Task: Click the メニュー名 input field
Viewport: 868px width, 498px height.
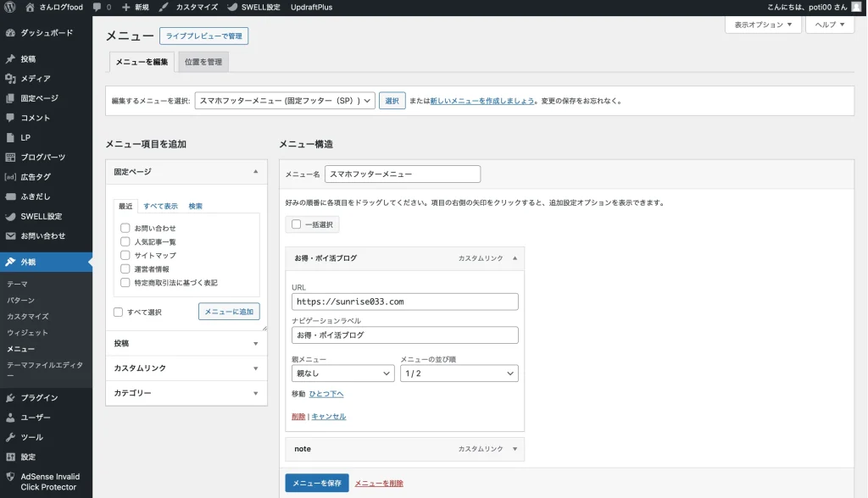Action: point(403,174)
